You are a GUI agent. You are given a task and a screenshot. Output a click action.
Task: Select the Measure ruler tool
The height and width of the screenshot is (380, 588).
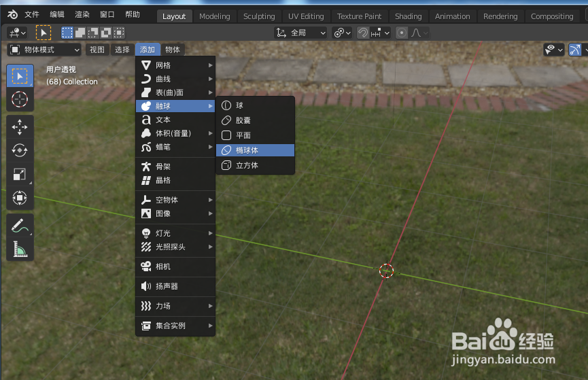[x=20, y=249]
